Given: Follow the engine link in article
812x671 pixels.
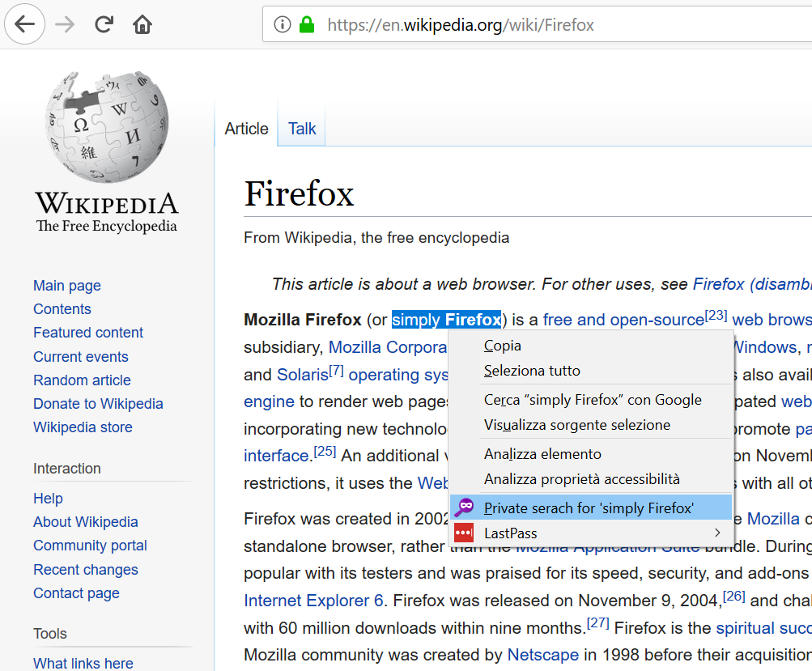Looking at the screenshot, I should pos(269,401).
